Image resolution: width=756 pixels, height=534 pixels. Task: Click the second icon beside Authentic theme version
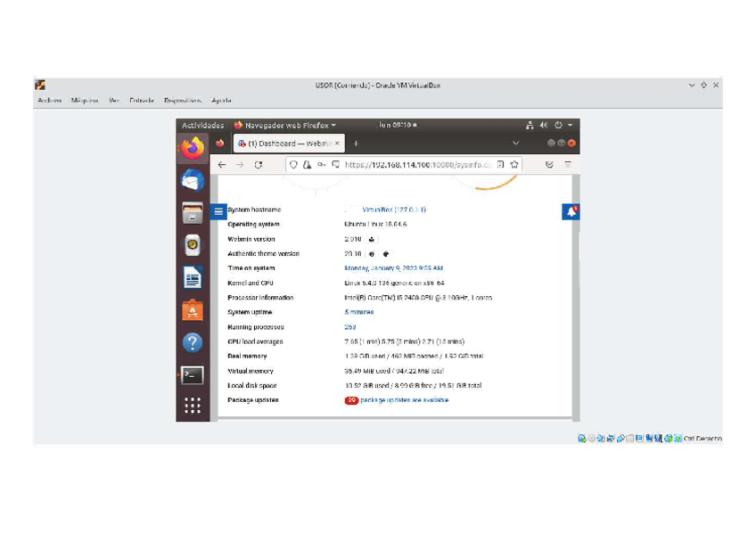tap(386, 254)
